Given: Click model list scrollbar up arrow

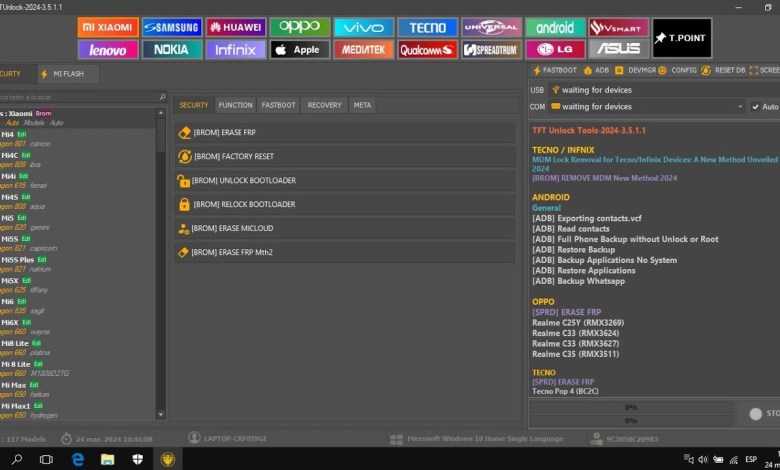Looking at the screenshot, I should 161,113.
